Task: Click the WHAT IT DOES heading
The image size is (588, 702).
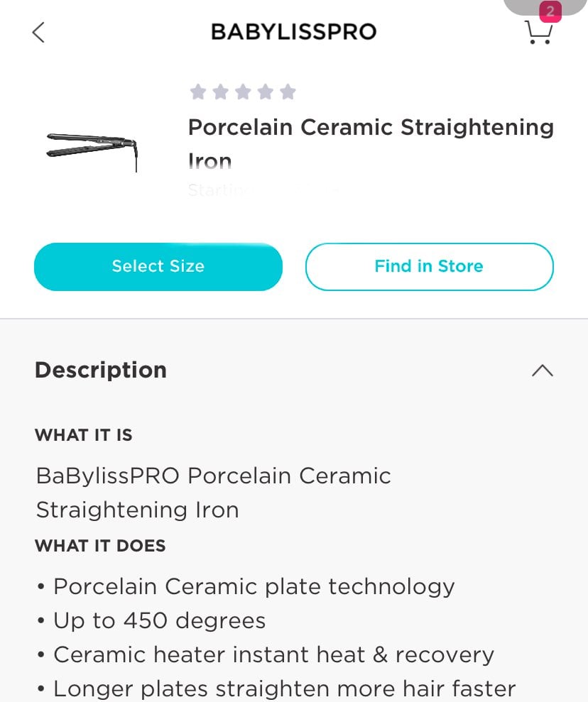Action: [x=100, y=546]
